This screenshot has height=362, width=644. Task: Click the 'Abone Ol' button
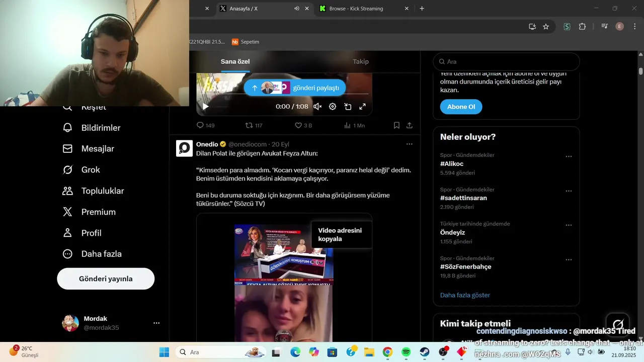(461, 107)
